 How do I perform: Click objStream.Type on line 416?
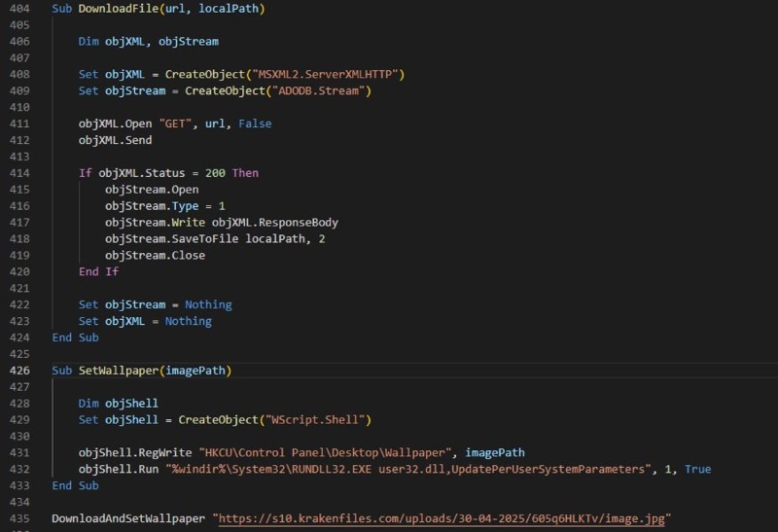[x=152, y=206]
